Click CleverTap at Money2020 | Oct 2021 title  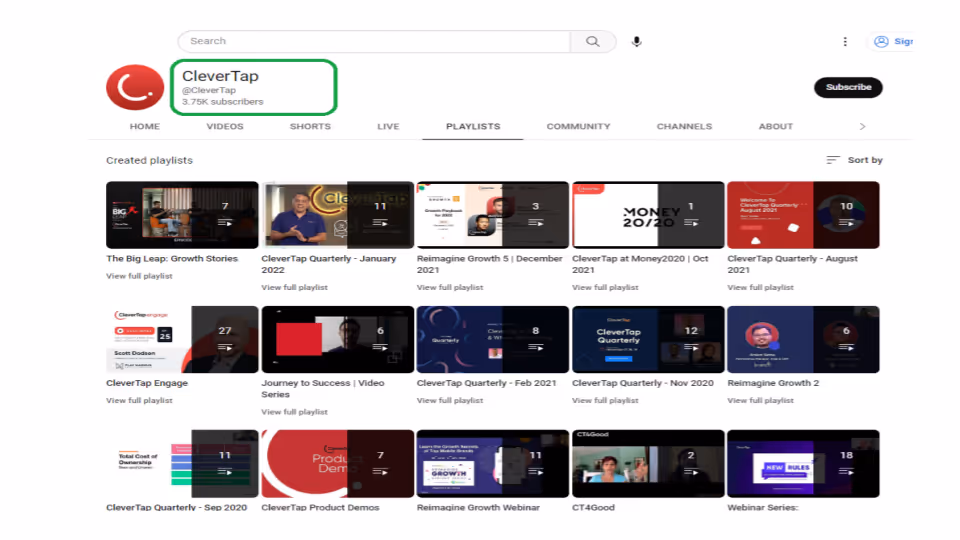tap(640, 264)
